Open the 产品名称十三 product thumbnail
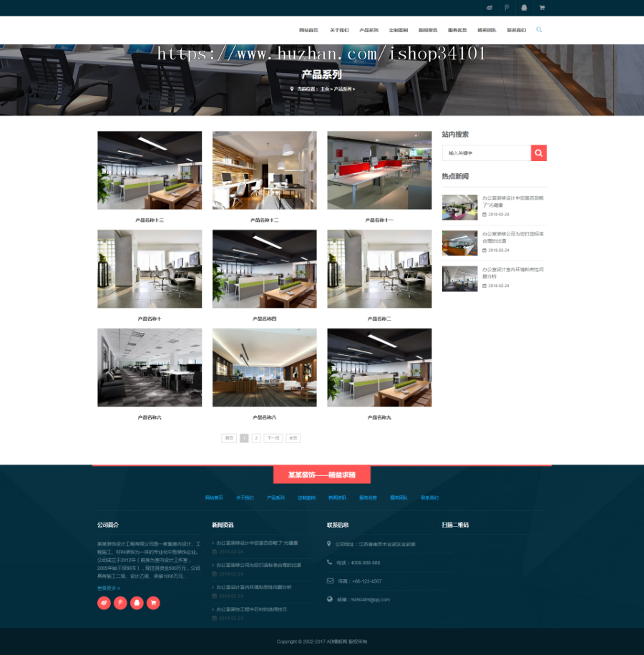Screen dimensions: 644x655 coord(149,170)
